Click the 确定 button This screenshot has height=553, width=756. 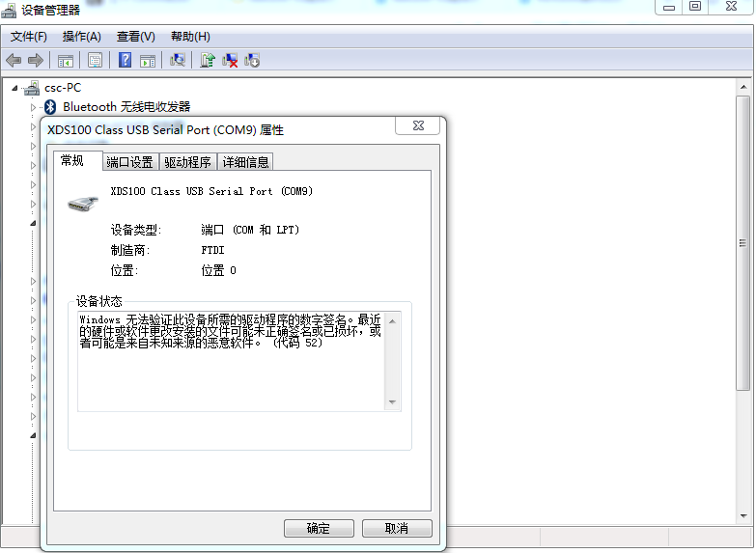tap(319, 528)
